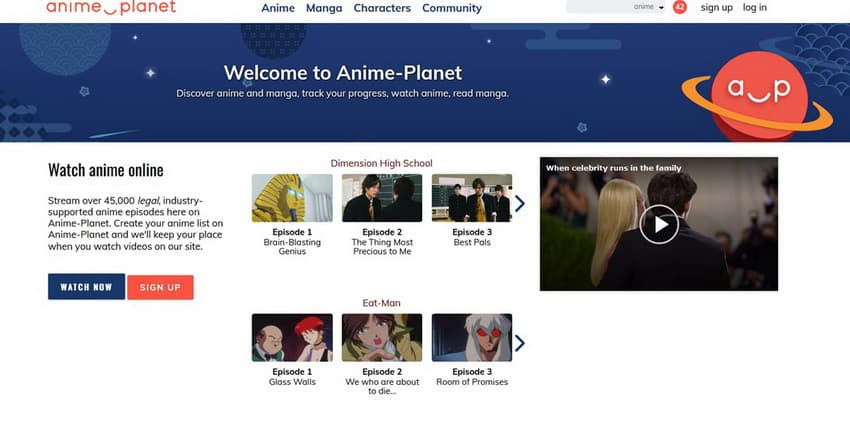Open the Anime-Planet logo home link

(x=111, y=7)
